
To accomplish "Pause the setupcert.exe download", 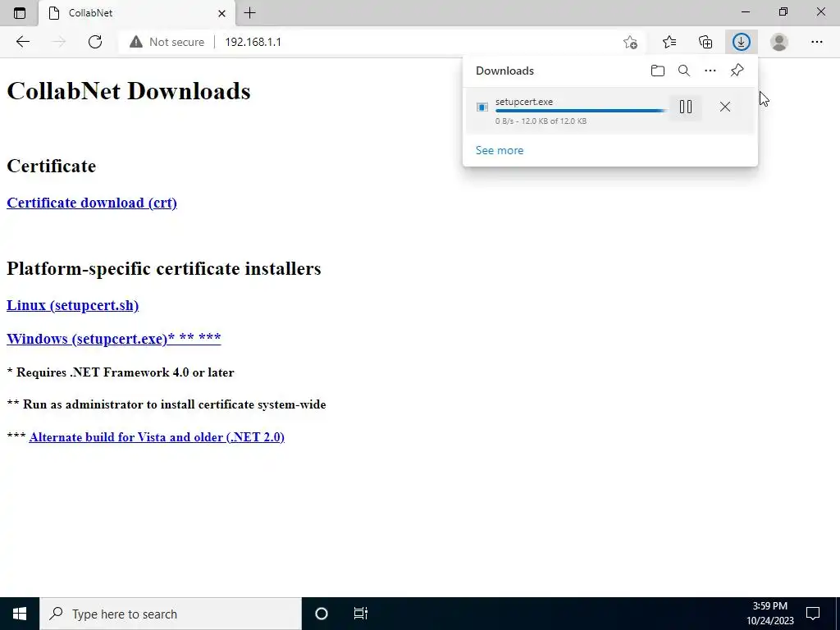I will pyautogui.click(x=686, y=107).
